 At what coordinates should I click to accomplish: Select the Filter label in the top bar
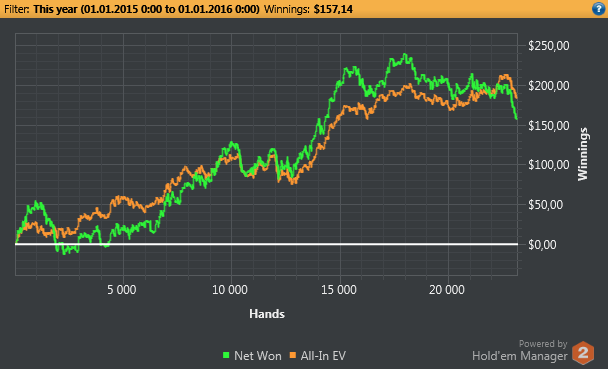[x=17, y=9]
